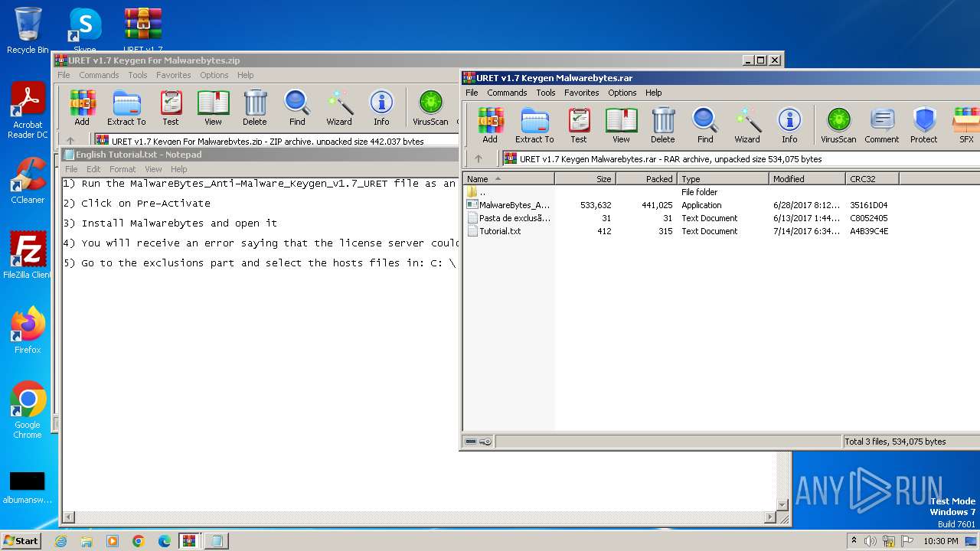Open the Options menu in the RAR window
Image resolution: width=980 pixels, height=551 pixels.
point(622,93)
